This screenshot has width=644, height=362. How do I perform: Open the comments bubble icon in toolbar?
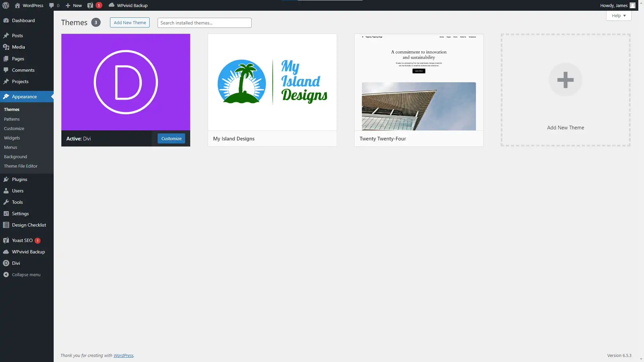[x=51, y=5]
